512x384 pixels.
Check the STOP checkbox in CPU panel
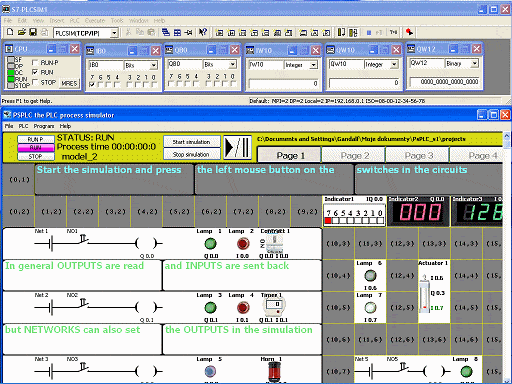click(x=35, y=82)
